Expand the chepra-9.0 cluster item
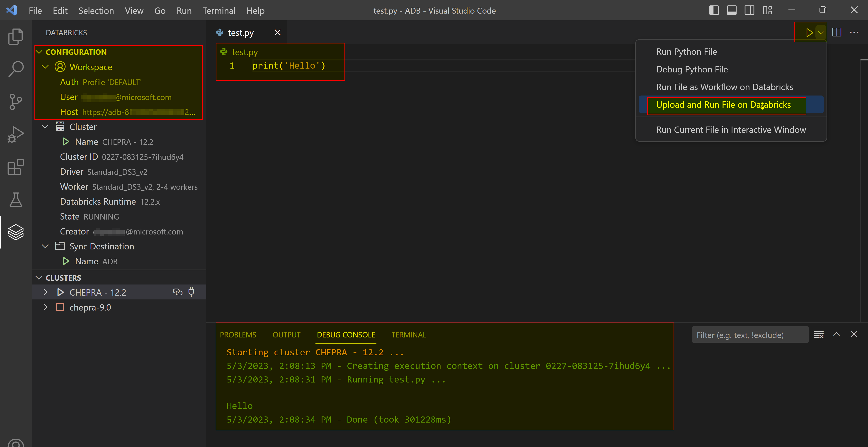Screen dimensions: 868x447 (45, 307)
